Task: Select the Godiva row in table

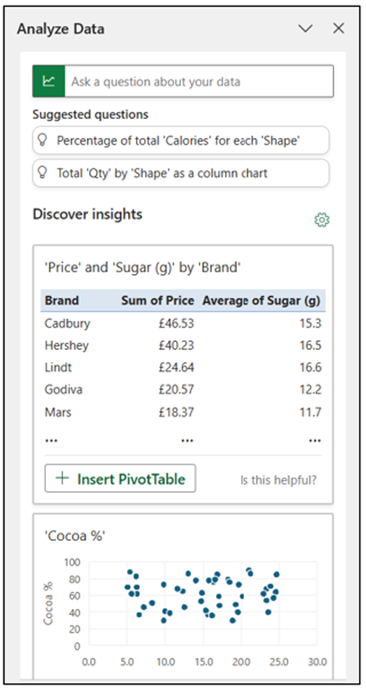Action: coord(183,389)
